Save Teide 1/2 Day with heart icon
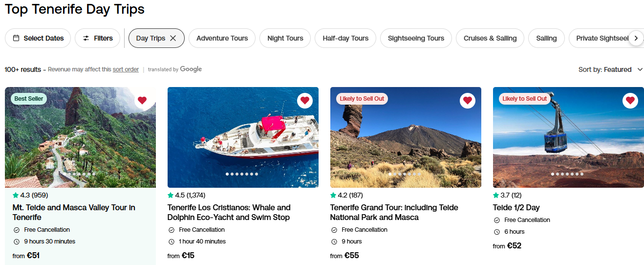The width and height of the screenshot is (644, 265). tap(630, 101)
